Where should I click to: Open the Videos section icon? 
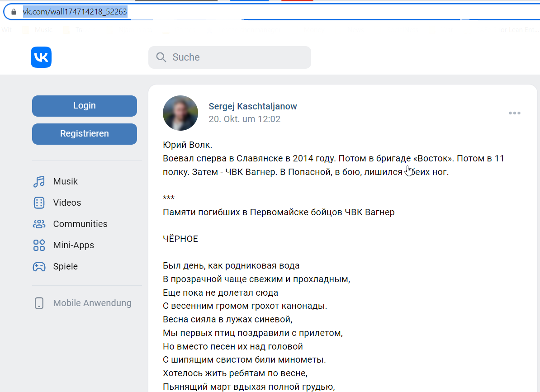(39, 203)
